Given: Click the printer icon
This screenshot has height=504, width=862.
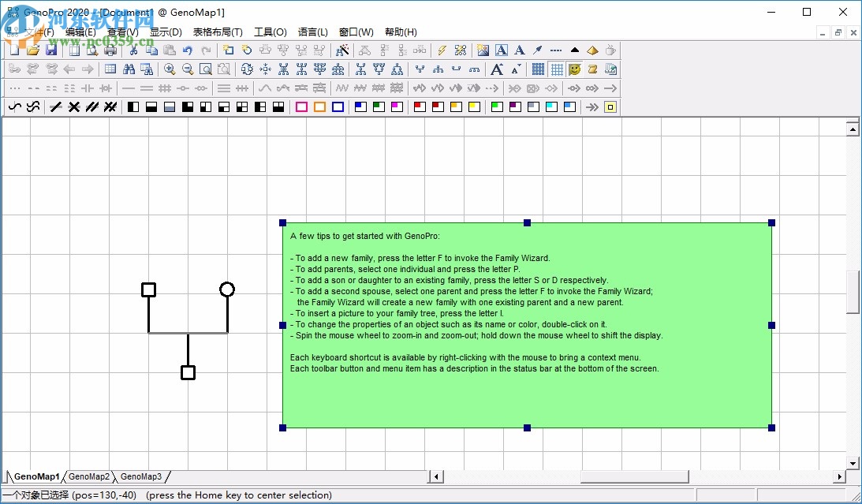Looking at the screenshot, I should pyautogui.click(x=110, y=50).
